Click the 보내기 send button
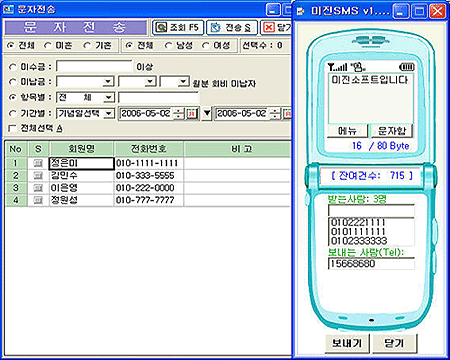This screenshot has width=450, height=360. (347, 343)
